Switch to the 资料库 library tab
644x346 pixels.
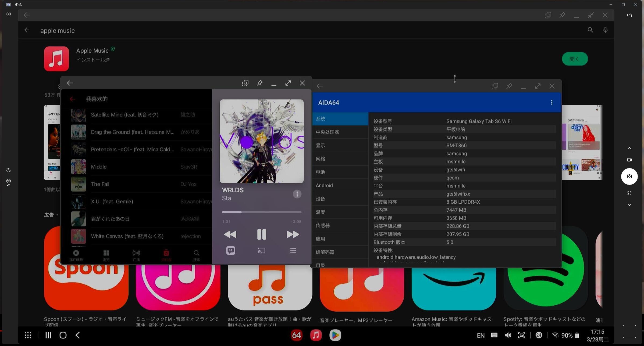point(166,255)
